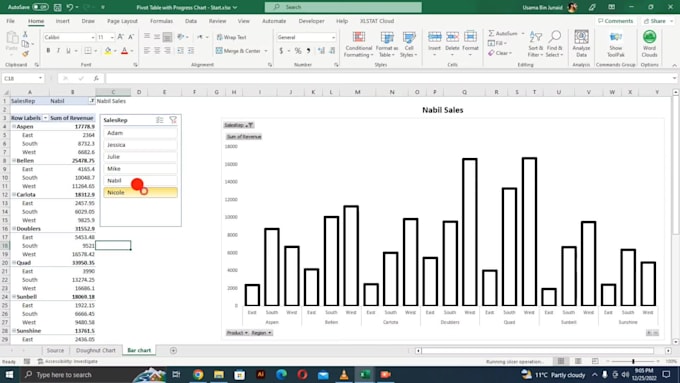Apply bold formatting

click(48, 51)
